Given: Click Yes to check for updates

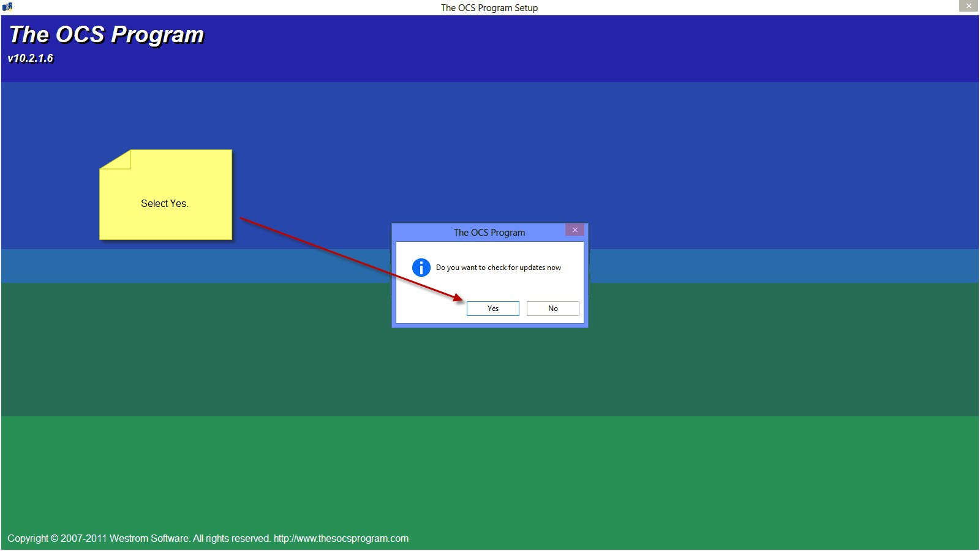Looking at the screenshot, I should (x=492, y=309).
